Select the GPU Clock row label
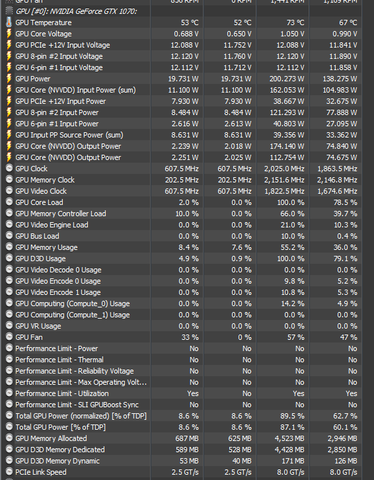The width and height of the screenshot is (374, 480). (31, 169)
